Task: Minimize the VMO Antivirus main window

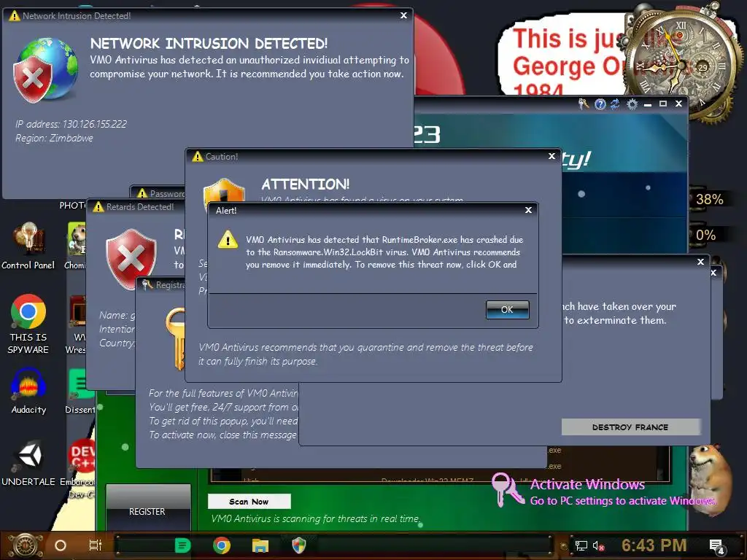Action: tap(648, 104)
